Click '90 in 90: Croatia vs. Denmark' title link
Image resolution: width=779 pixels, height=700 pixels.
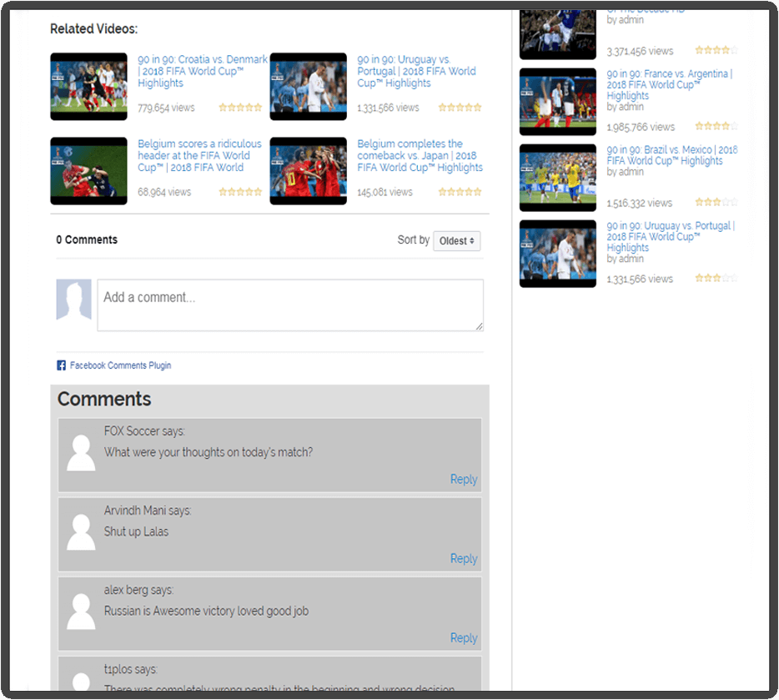pyautogui.click(x=203, y=71)
